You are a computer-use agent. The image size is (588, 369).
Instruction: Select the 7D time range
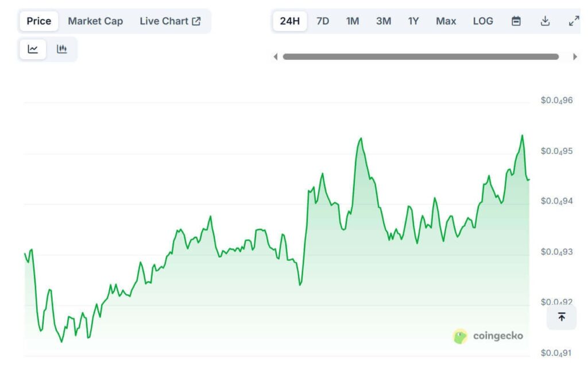pyautogui.click(x=323, y=21)
